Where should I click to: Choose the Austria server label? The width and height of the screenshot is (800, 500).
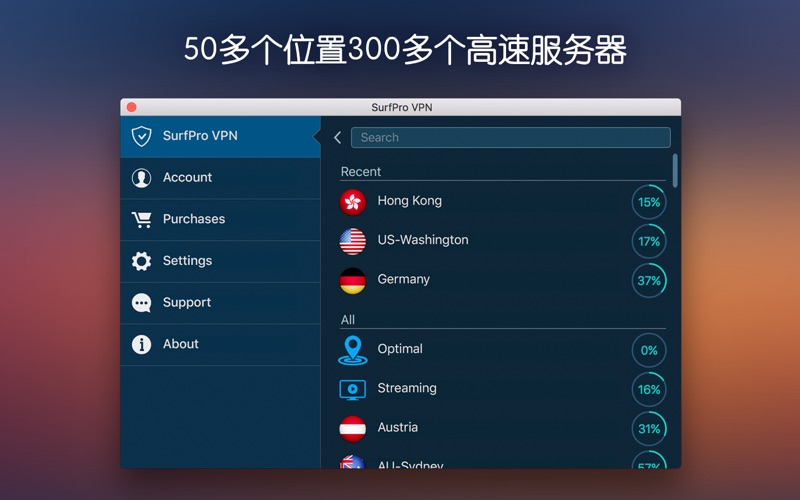(x=397, y=428)
